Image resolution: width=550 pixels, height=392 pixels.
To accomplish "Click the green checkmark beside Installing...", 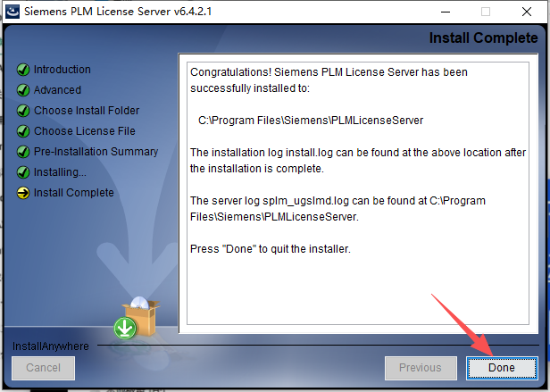I will 23,172.
